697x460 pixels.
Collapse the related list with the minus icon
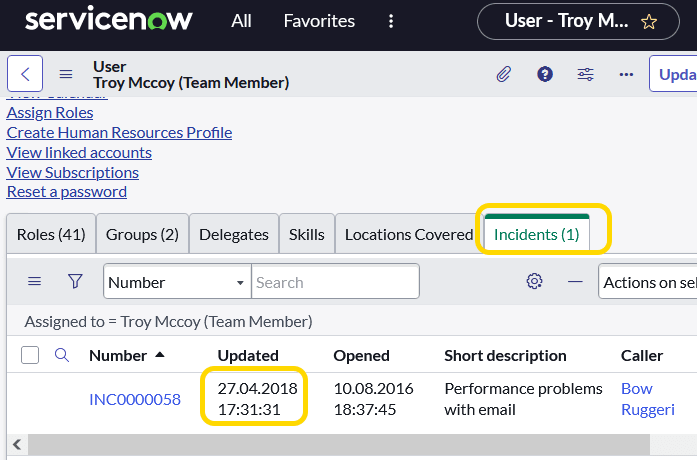575,281
